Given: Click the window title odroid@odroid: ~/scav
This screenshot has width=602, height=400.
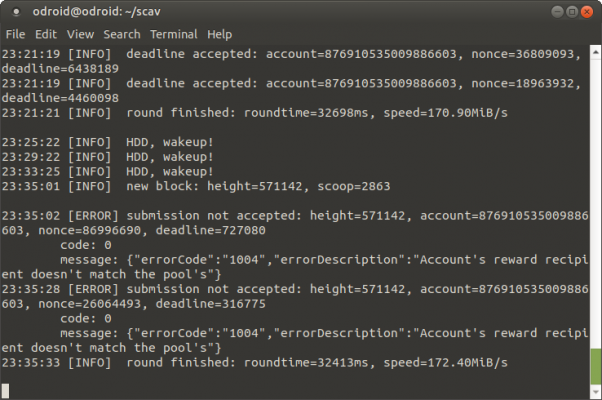Looking at the screenshot, I should [x=96, y=12].
